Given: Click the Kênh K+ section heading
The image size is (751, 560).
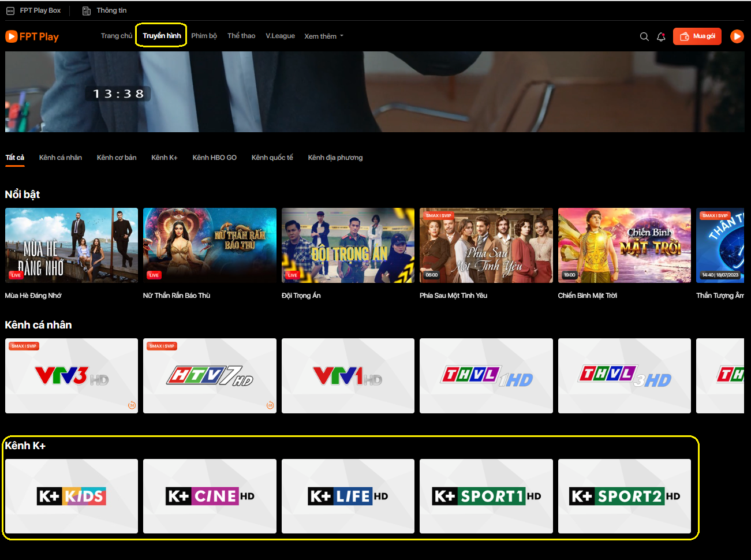Looking at the screenshot, I should [x=25, y=446].
